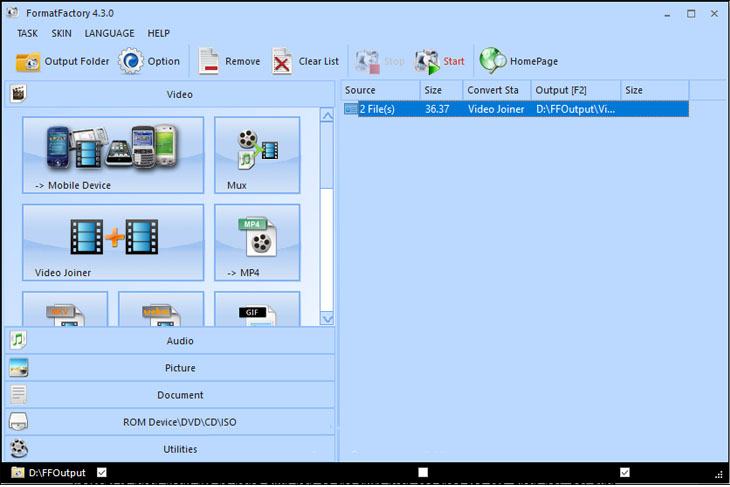Click the up arrow of the video list scrollbar
730x487 pixels.
(x=327, y=115)
